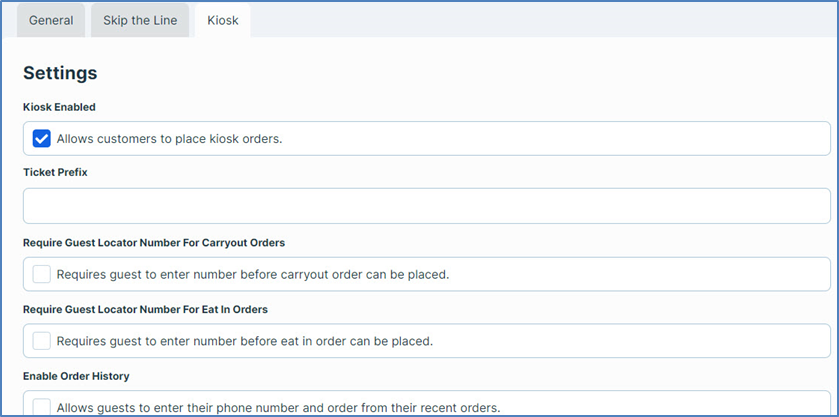
Task: Click the 'Kiosk Enabled' field label
Action: pyautogui.click(x=59, y=107)
